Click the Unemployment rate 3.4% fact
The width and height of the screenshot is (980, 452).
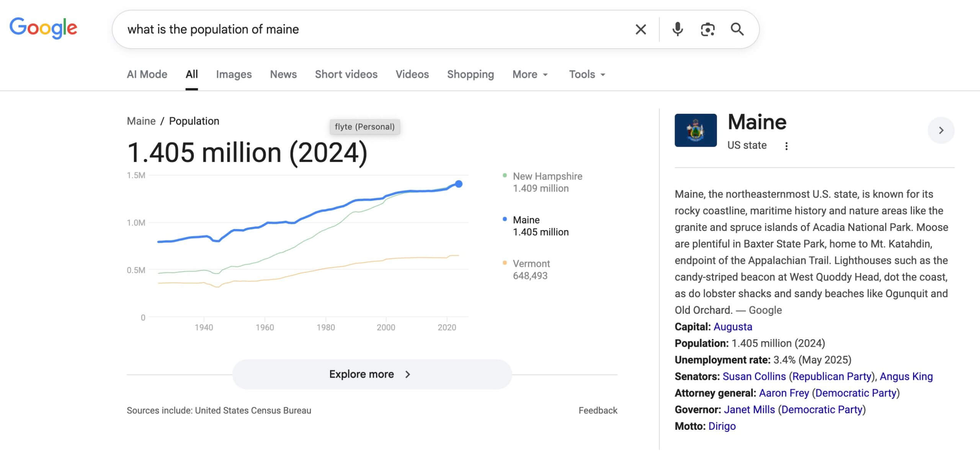point(763,360)
